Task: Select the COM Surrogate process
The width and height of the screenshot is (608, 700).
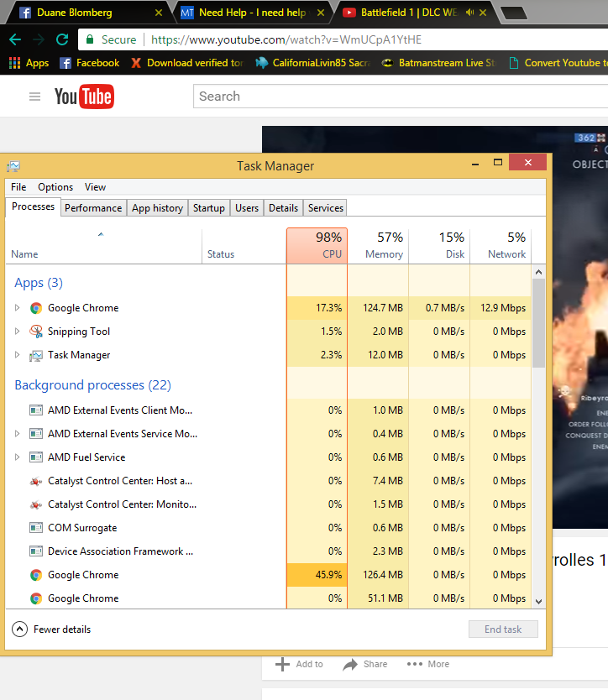Action: (x=269, y=528)
